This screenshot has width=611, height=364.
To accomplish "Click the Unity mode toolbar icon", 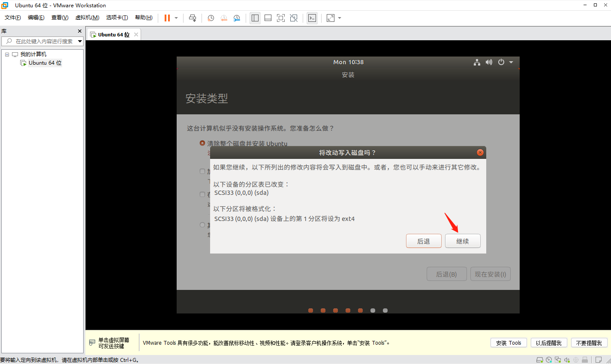I will pyautogui.click(x=294, y=18).
